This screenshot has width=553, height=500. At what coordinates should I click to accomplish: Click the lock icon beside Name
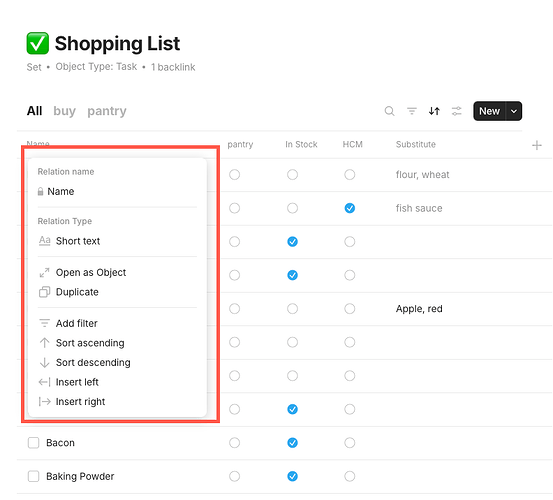[41, 191]
